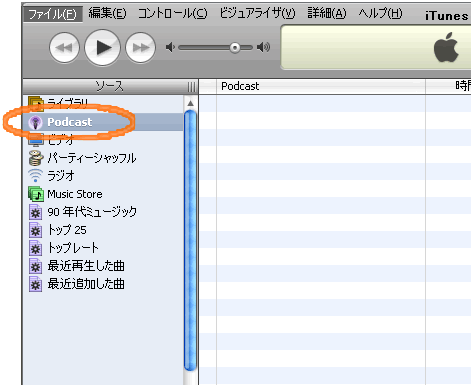The image size is (471, 385).
Task: Click gear icon beside 最近再生した曲
Action: 35,266
